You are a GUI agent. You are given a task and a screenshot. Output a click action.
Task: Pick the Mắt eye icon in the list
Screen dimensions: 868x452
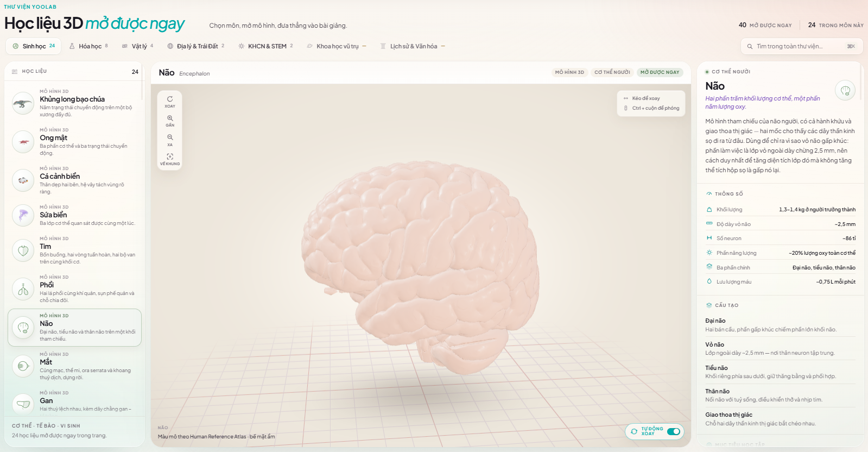point(23,366)
